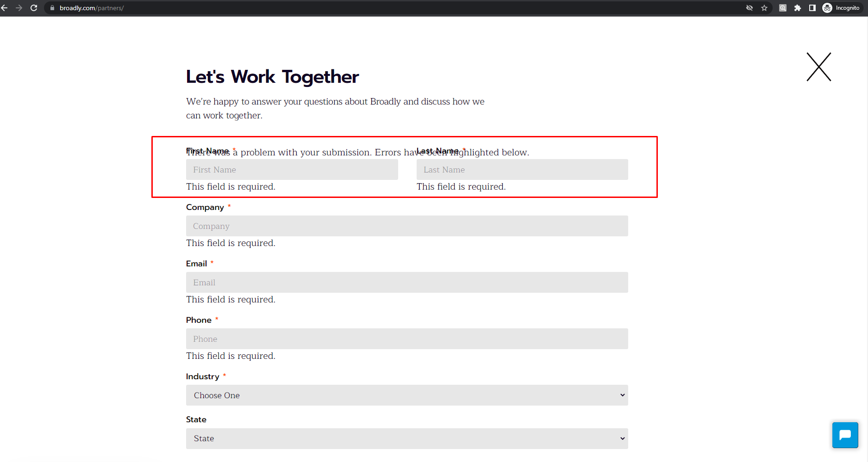Click into the Email field
Viewport: 868px width, 462px height.
407,283
